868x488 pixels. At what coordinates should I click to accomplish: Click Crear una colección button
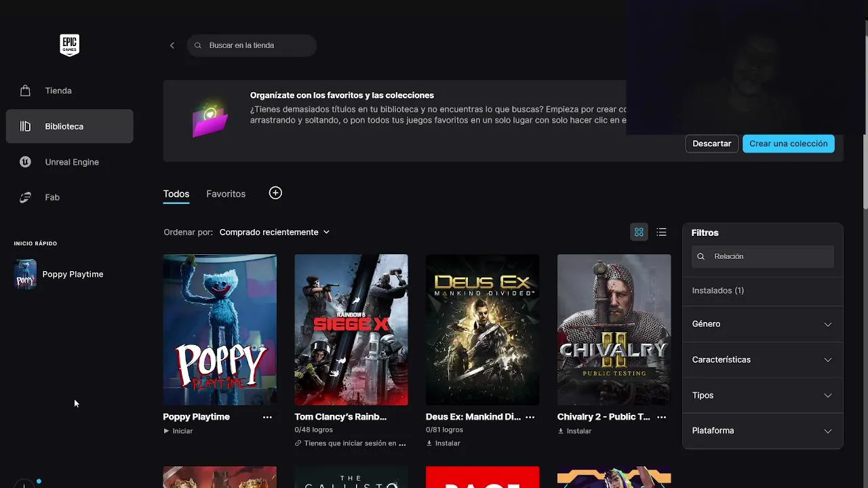789,144
